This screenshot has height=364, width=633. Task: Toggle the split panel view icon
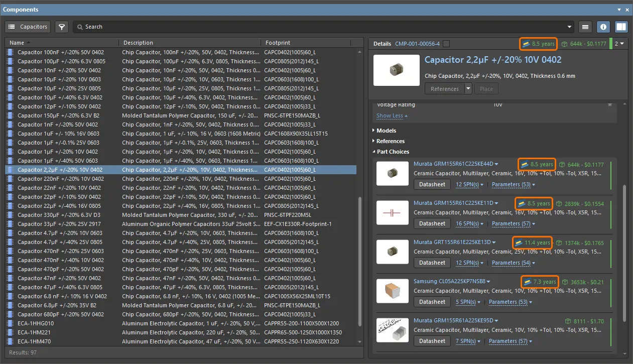pyautogui.click(x=621, y=27)
